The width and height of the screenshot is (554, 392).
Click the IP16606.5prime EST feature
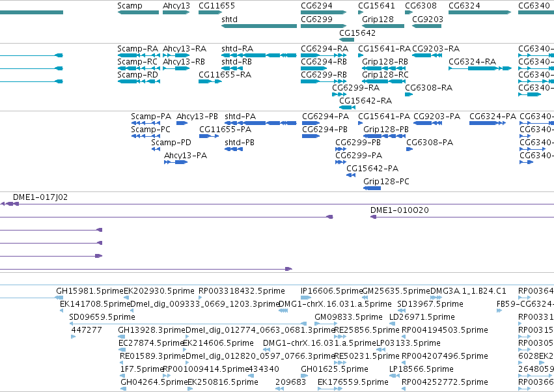306,298
